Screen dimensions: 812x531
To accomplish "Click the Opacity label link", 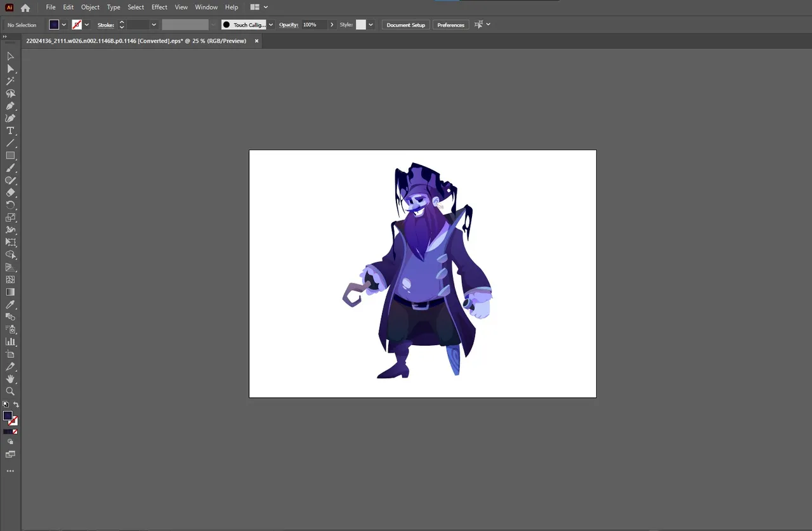I will pyautogui.click(x=289, y=25).
